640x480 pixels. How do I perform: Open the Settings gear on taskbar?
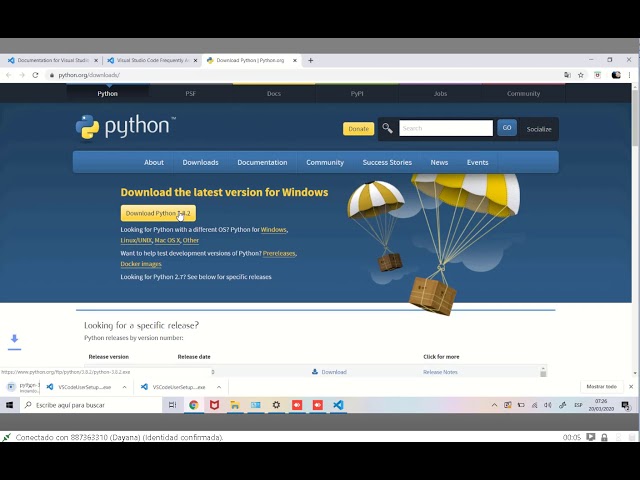(276, 405)
